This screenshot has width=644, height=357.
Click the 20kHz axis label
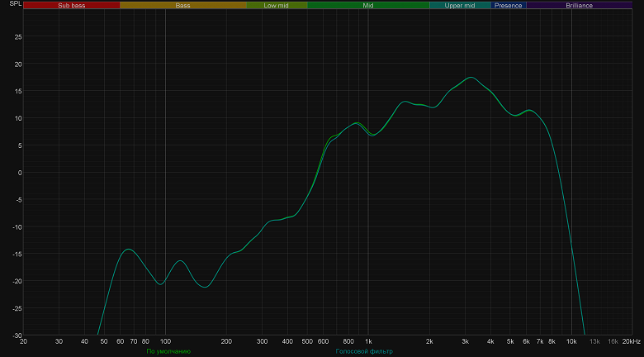pyautogui.click(x=632, y=342)
